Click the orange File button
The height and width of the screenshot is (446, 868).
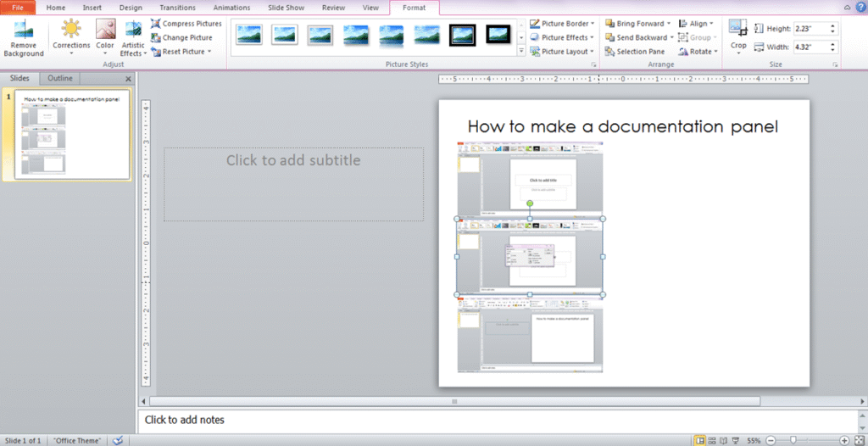pyautogui.click(x=17, y=8)
